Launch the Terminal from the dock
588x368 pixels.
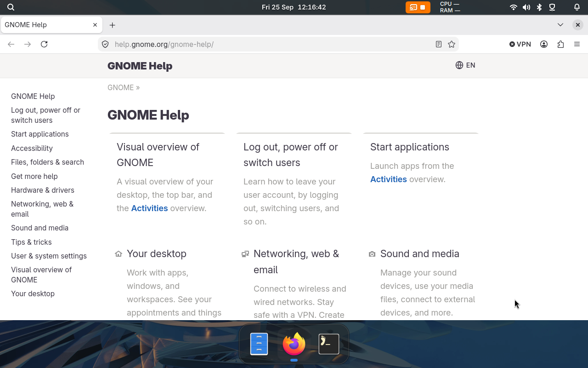329,344
